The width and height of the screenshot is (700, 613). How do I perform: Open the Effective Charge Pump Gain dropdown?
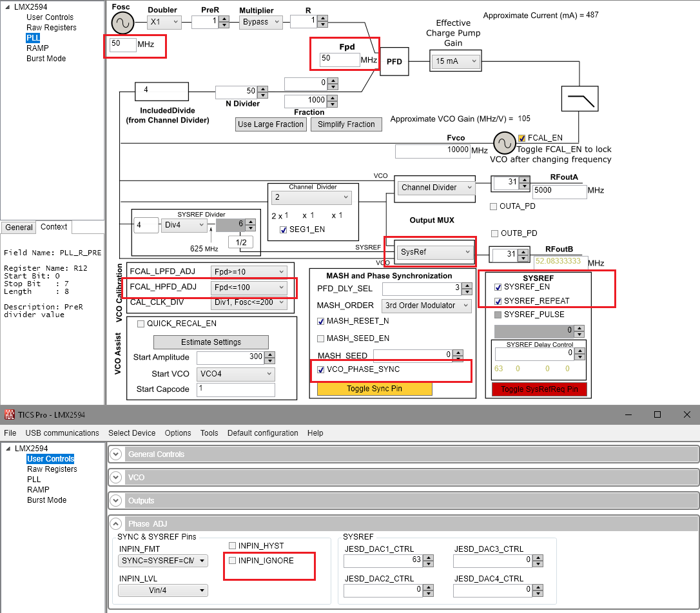click(x=456, y=61)
